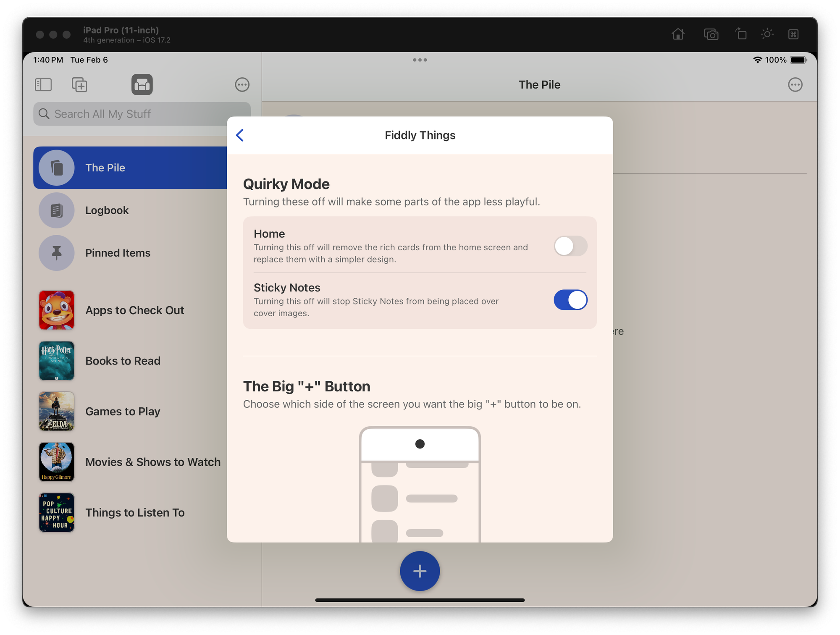Click simulator Home button icon
Viewport: 840px width, 635px height.
click(x=678, y=34)
